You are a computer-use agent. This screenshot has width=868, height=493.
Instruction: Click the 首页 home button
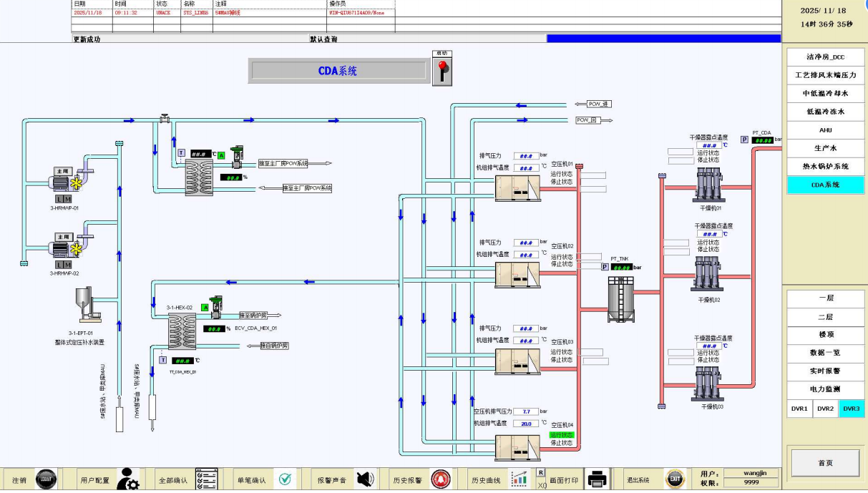[825, 463]
